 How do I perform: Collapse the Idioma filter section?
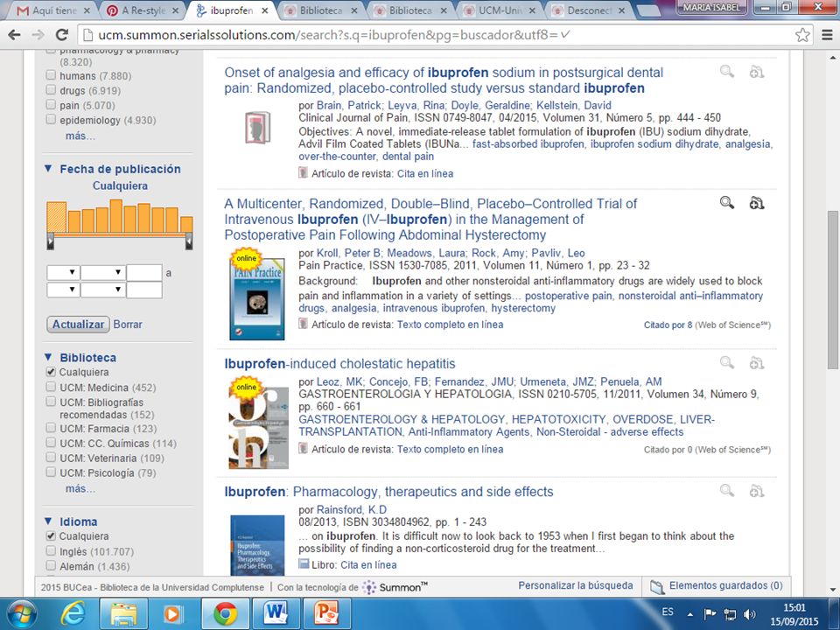48,521
